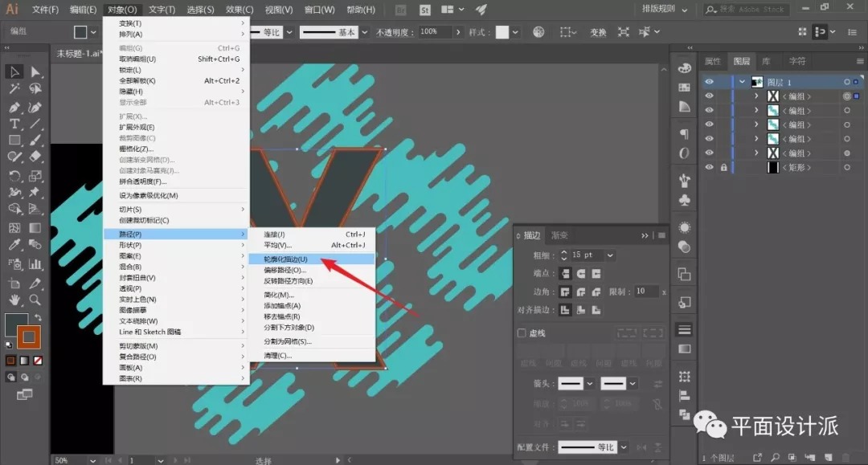Open the Align panel icon in dock
The width and height of the screenshot is (868, 465).
point(685,395)
